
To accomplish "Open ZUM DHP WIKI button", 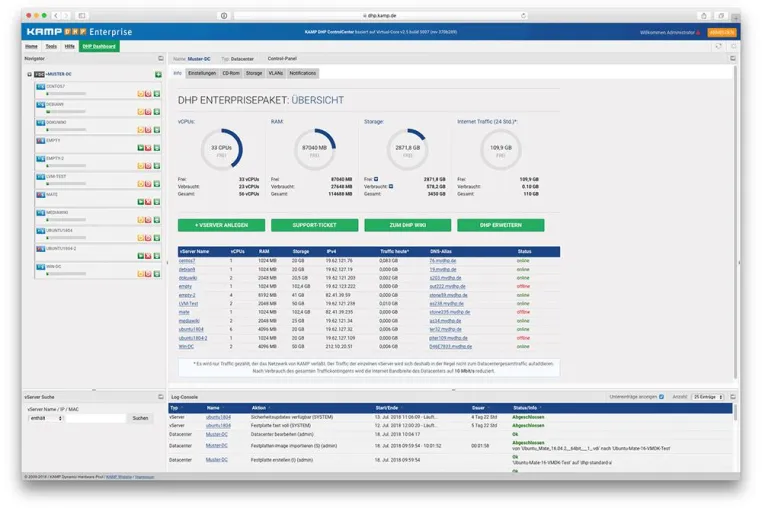I will point(408,225).
